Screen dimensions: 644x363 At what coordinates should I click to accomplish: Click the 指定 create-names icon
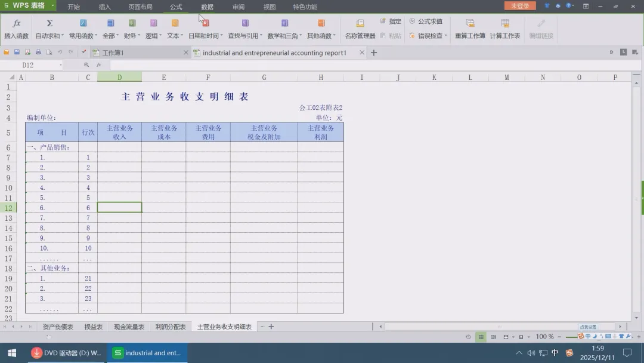[383, 21]
